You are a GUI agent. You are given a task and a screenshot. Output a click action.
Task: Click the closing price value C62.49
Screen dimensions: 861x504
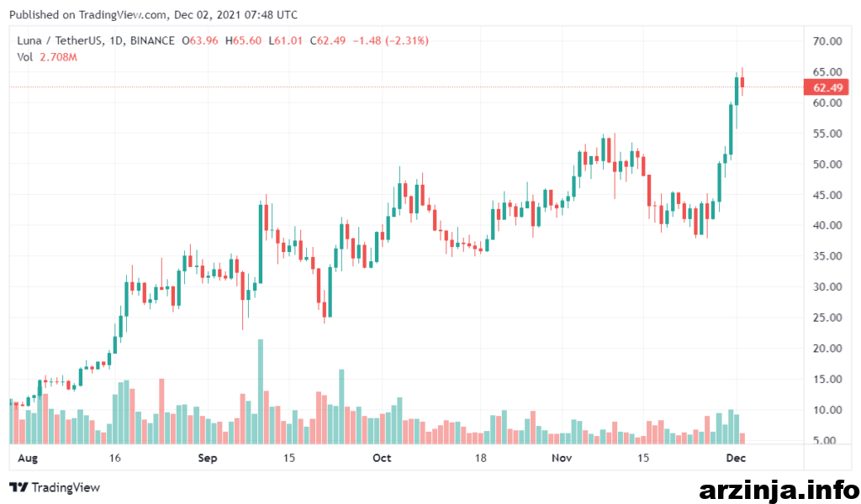[x=328, y=40]
